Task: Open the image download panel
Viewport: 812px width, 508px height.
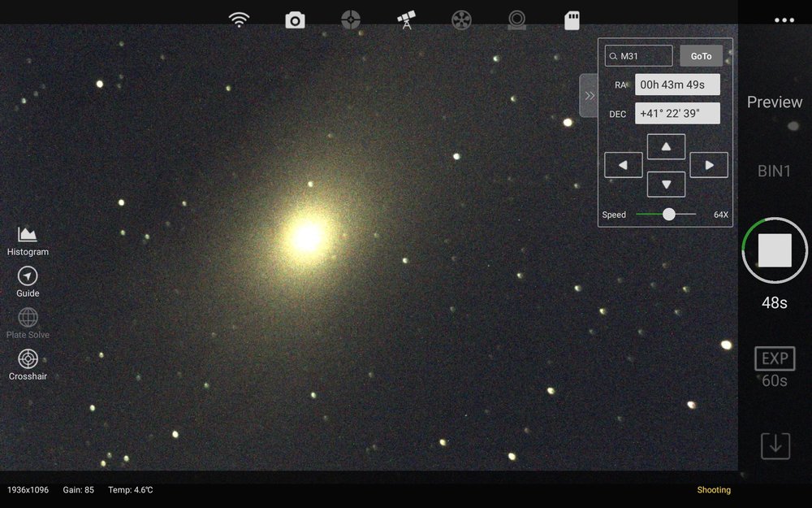Action: click(775, 445)
